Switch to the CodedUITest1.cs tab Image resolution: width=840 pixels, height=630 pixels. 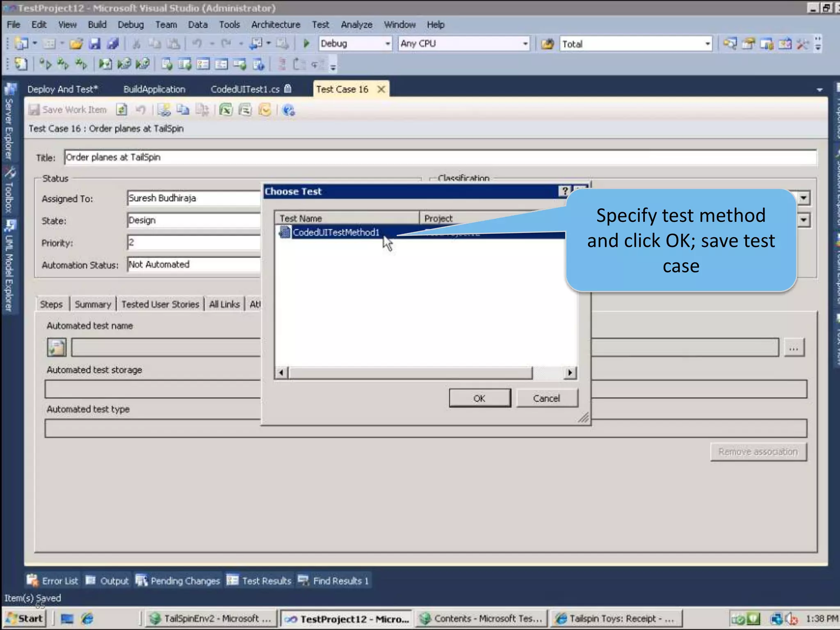251,89
